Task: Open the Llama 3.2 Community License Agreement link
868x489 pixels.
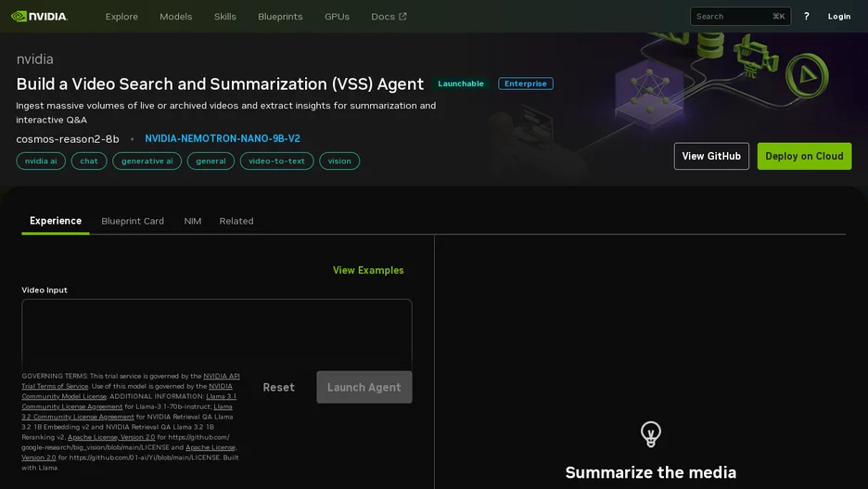Action: point(127,411)
